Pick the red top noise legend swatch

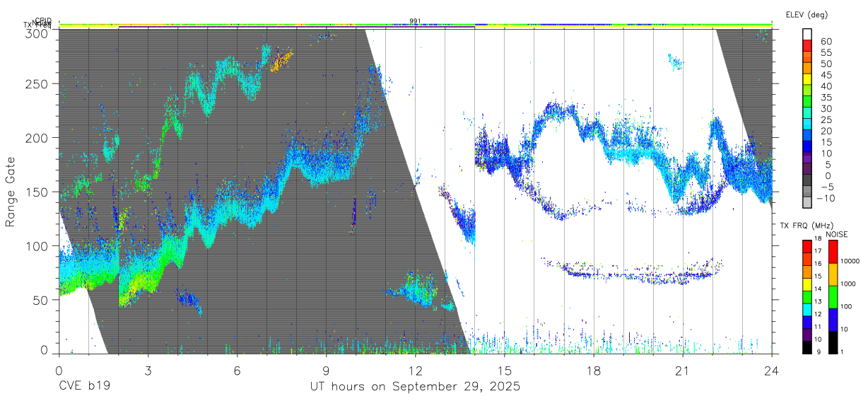(833, 252)
